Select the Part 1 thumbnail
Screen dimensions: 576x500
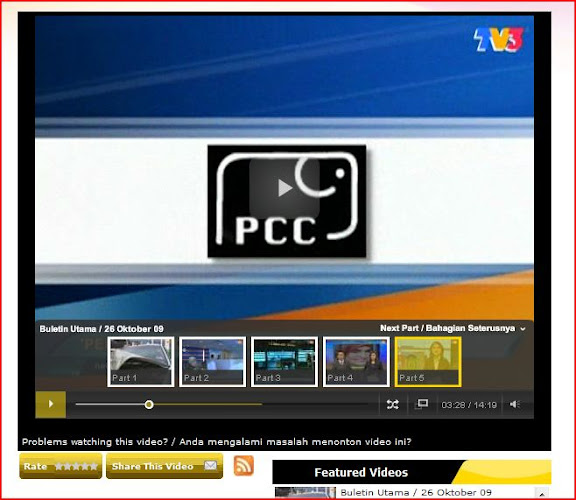coord(141,362)
